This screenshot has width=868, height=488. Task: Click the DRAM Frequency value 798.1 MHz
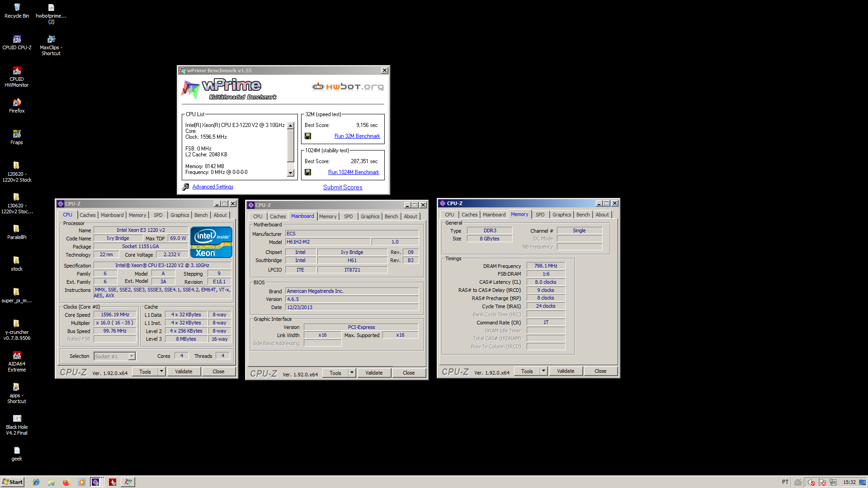(x=546, y=266)
